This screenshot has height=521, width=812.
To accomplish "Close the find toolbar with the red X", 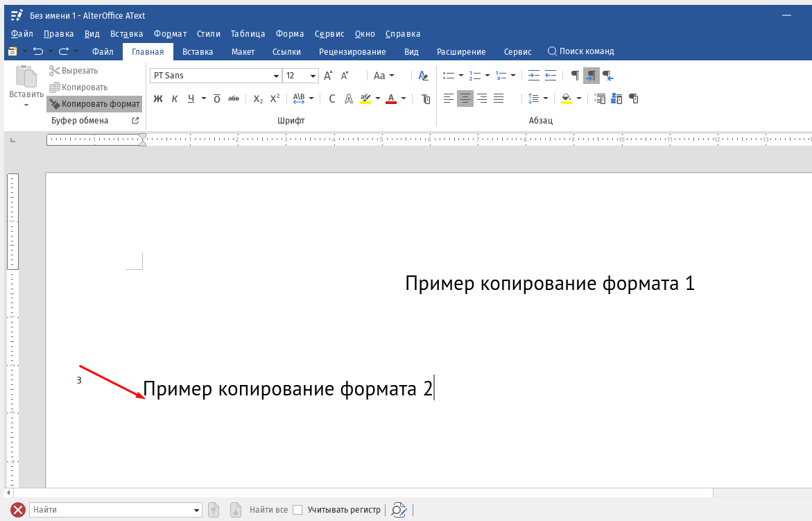I will (x=18, y=510).
